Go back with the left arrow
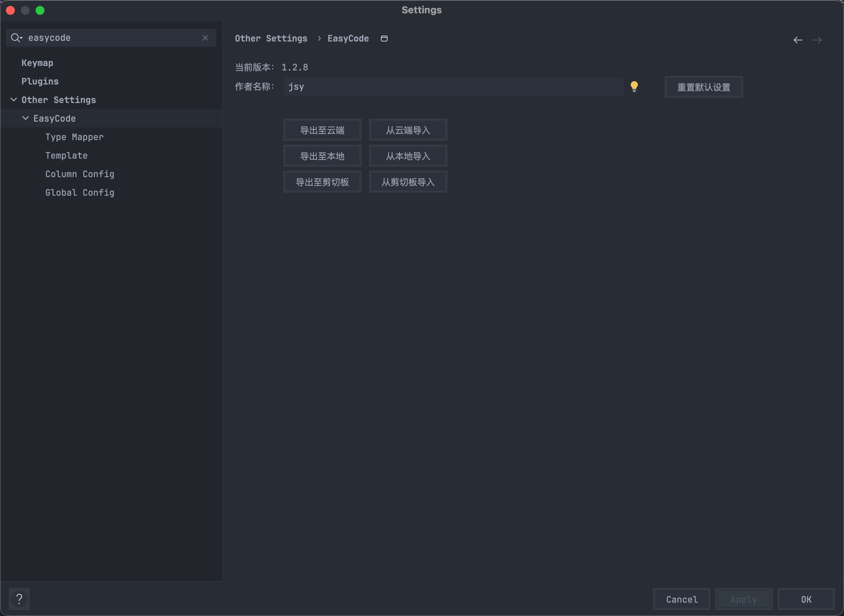The width and height of the screenshot is (844, 616). (x=798, y=40)
